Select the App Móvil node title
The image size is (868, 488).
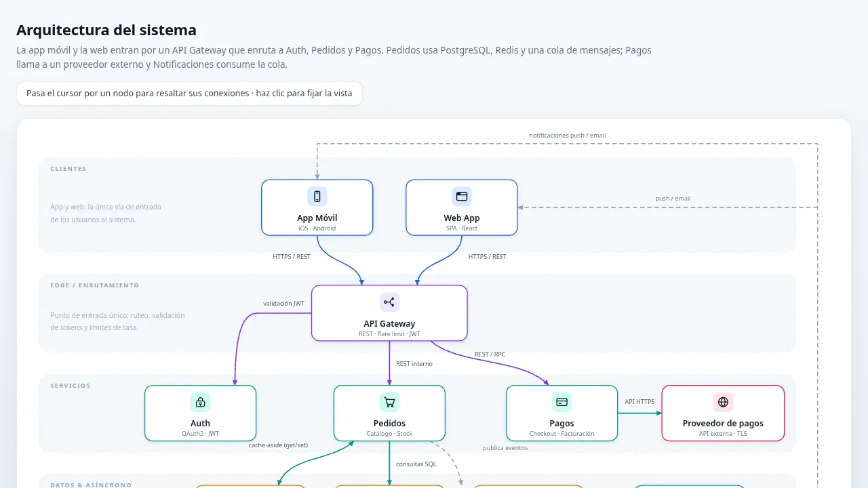[x=317, y=218]
